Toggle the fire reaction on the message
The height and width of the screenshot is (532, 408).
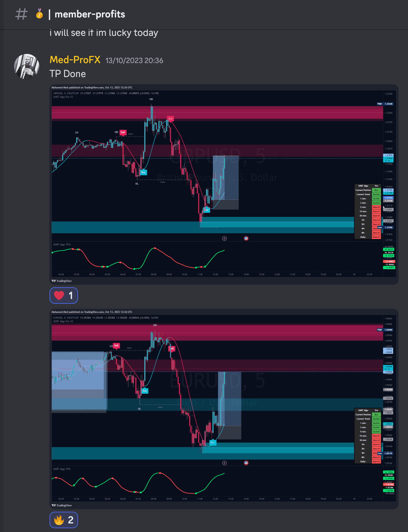(x=64, y=520)
